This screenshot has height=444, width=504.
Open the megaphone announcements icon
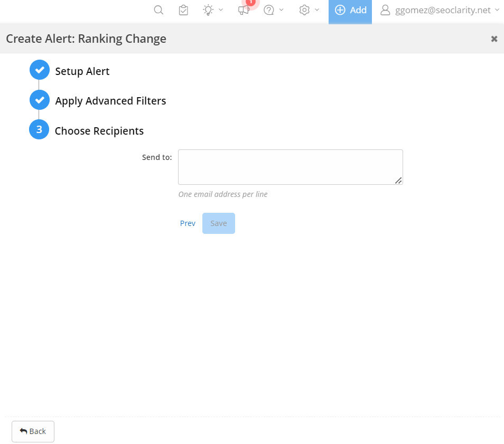click(243, 11)
